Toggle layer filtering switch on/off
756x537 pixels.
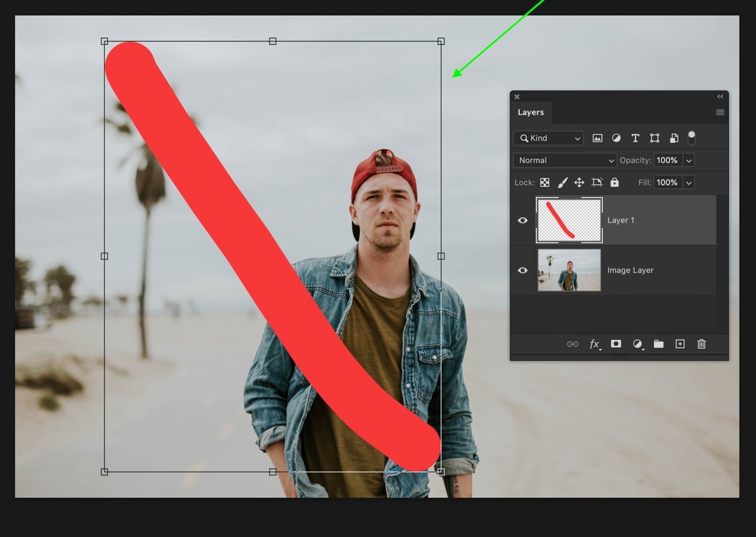tap(691, 137)
